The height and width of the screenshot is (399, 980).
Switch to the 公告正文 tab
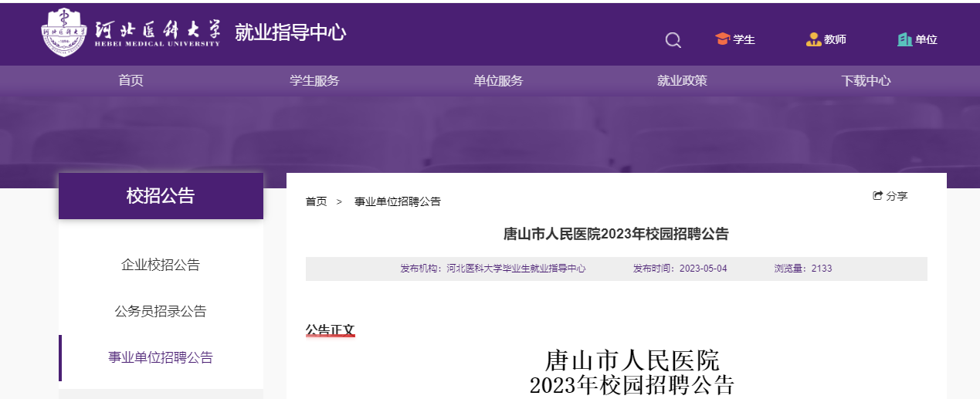[330, 330]
